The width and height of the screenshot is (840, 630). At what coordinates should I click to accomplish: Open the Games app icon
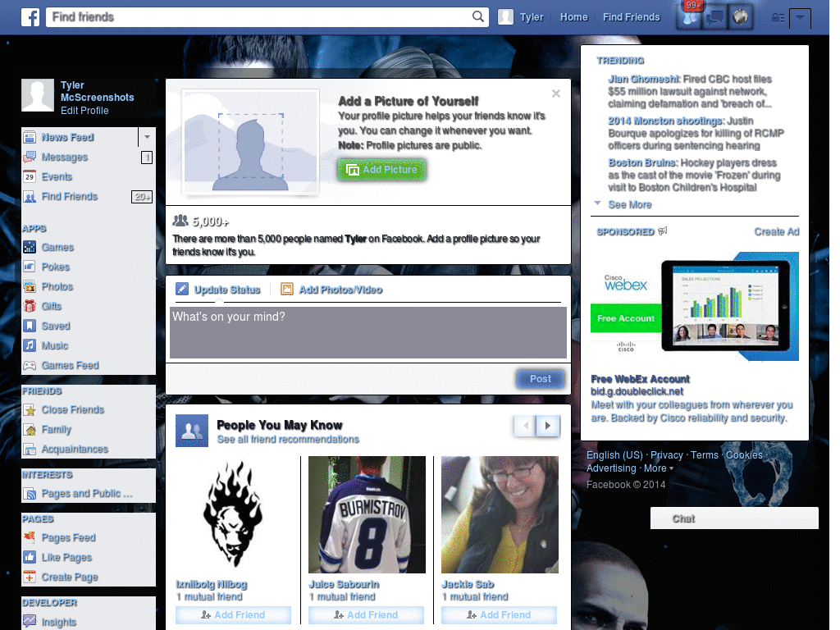click(x=30, y=247)
